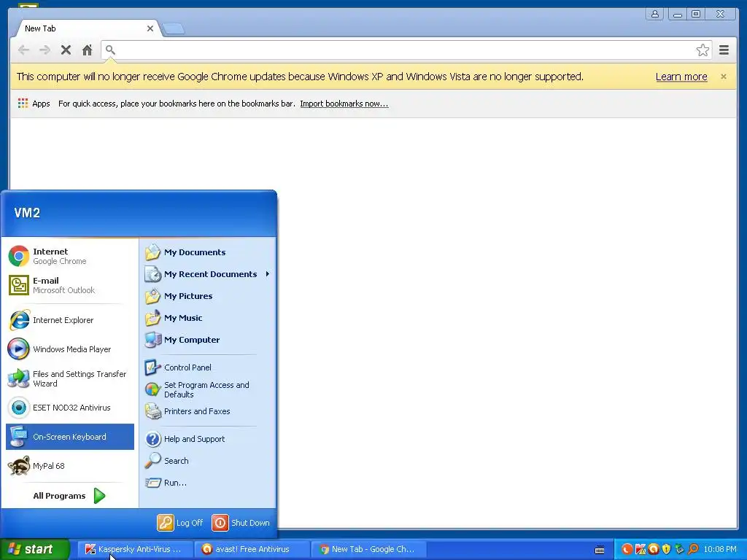Open My Documents folder
Image resolution: width=747 pixels, height=560 pixels.
click(x=207, y=252)
